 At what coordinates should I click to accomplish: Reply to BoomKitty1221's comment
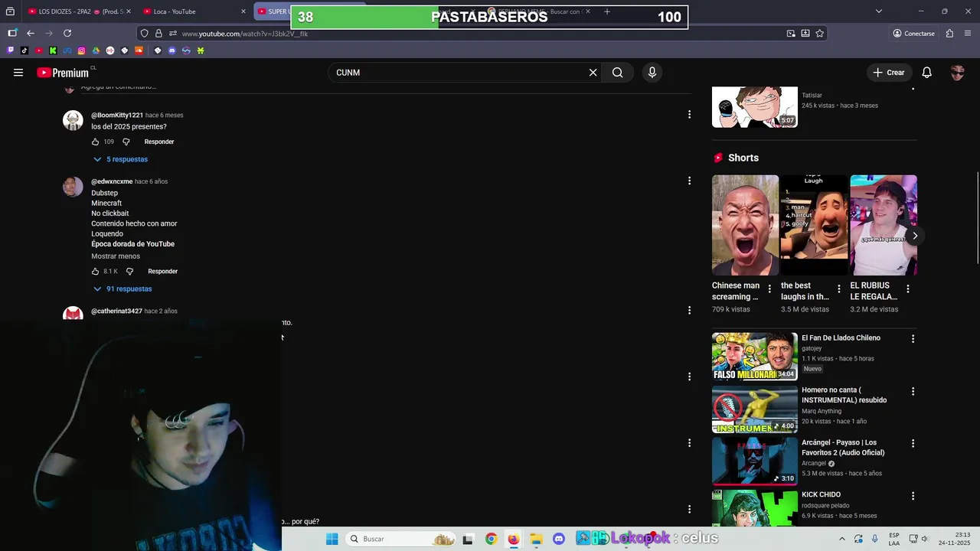pos(159,142)
